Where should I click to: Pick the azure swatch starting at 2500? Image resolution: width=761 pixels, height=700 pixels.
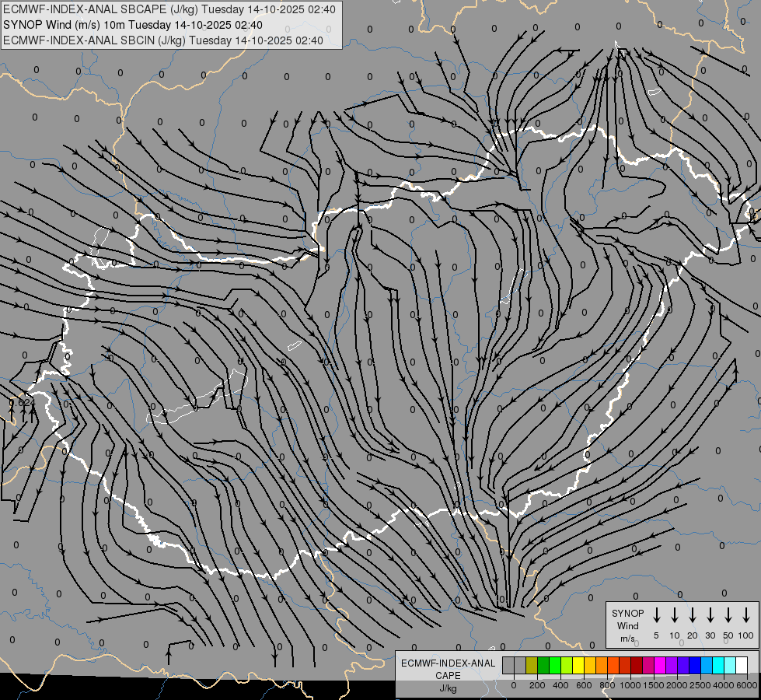(x=706, y=665)
